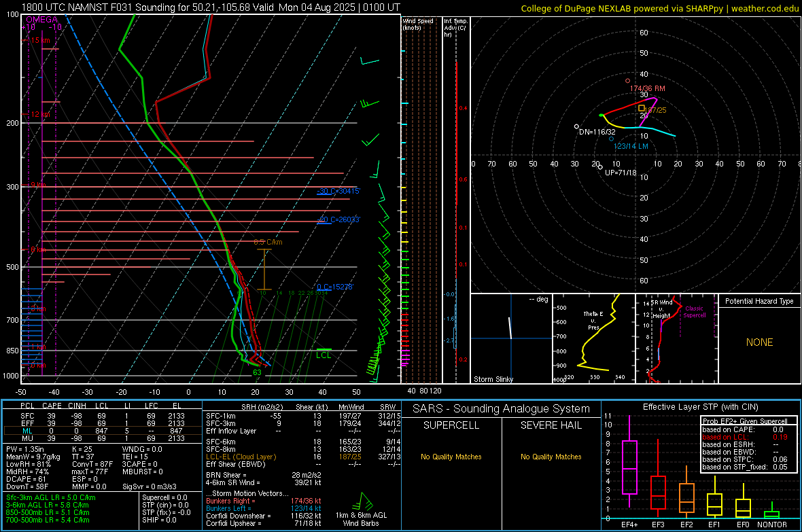802x532 pixels.
Task: Click the Corfidi downshear circle labeled DN=116/32
Action: [576, 126]
